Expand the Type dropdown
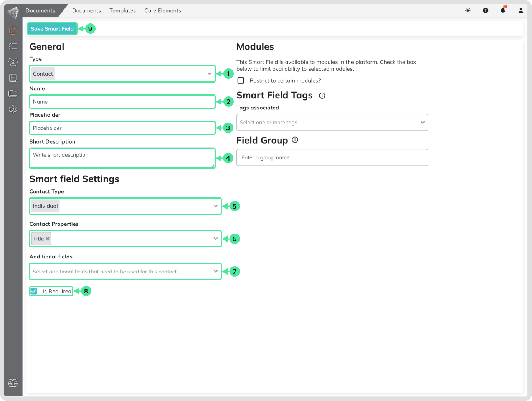The width and height of the screenshot is (532, 401). (x=209, y=74)
